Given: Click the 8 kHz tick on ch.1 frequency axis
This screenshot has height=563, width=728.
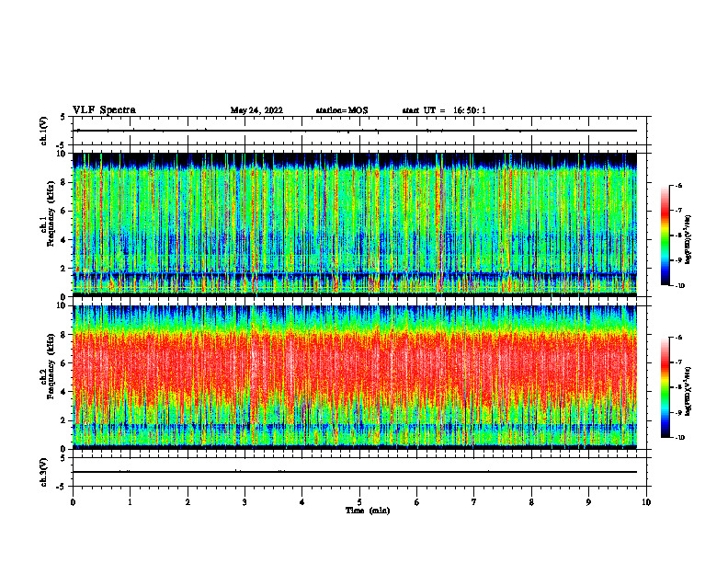Looking at the screenshot, I should (64, 182).
